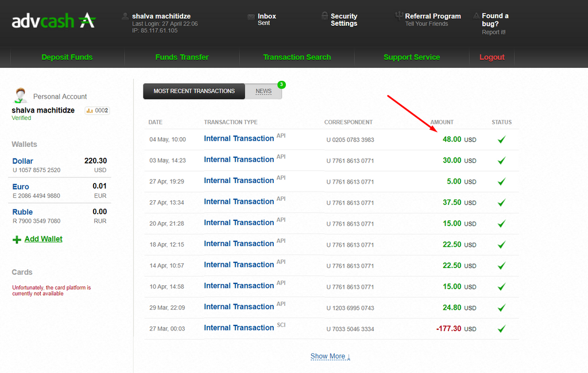Viewport: 588px width, 373px height.
Task: Click Logout in the navigation bar
Action: (492, 57)
